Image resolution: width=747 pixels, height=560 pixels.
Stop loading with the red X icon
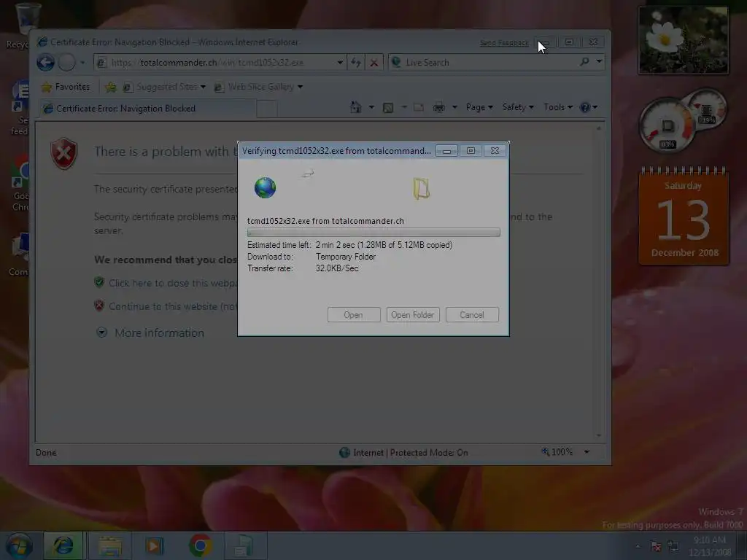point(374,63)
